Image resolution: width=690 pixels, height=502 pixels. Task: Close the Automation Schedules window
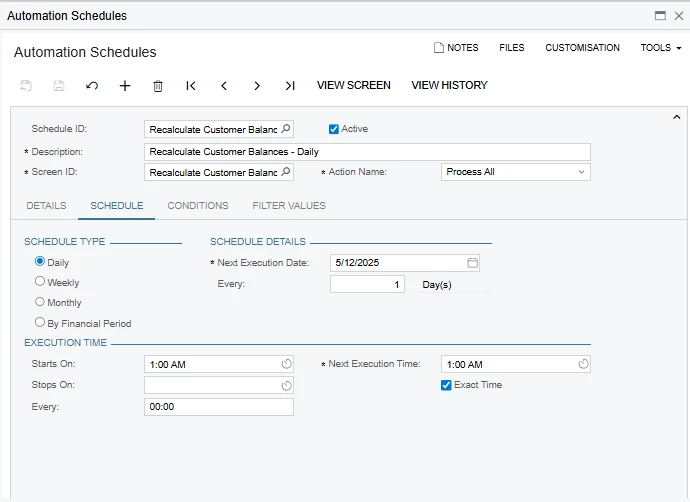click(x=679, y=16)
